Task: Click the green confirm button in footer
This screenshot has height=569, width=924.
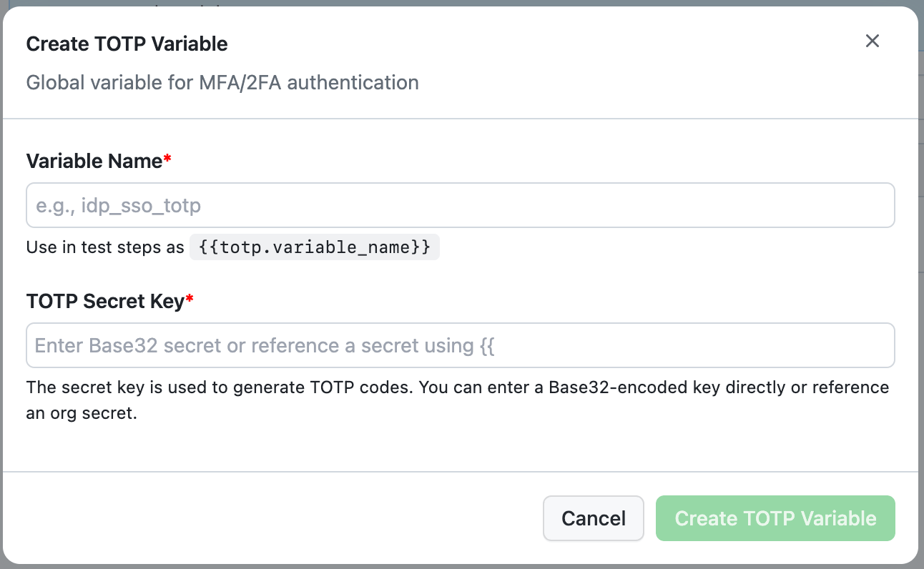Action: 775,518
